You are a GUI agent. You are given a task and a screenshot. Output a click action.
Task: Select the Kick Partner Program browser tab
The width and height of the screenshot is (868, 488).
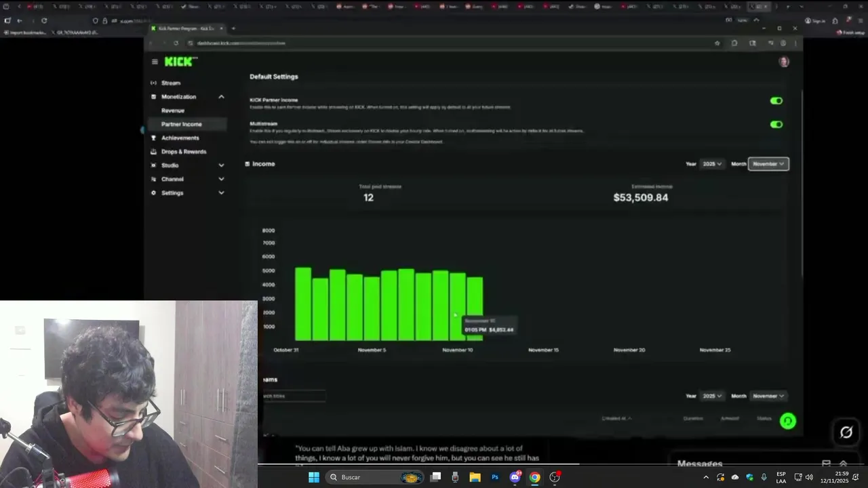pos(186,28)
